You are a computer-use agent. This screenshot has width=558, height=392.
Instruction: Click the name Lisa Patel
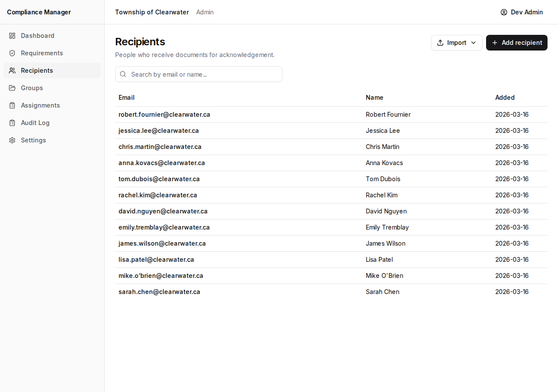pyautogui.click(x=379, y=260)
